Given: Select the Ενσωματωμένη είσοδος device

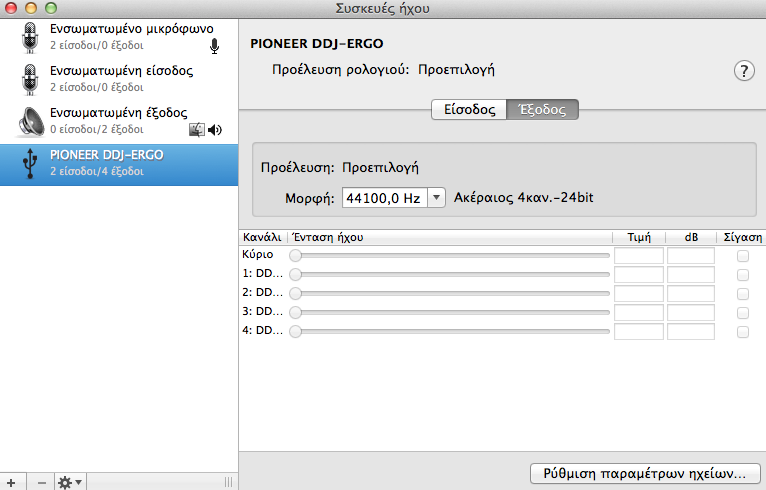Looking at the screenshot, I should tap(119, 79).
